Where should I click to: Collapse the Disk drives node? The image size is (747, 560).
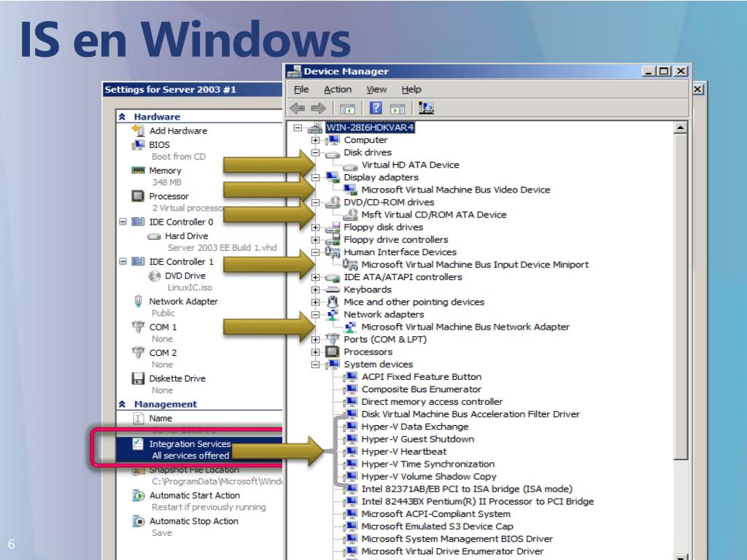[x=315, y=152]
